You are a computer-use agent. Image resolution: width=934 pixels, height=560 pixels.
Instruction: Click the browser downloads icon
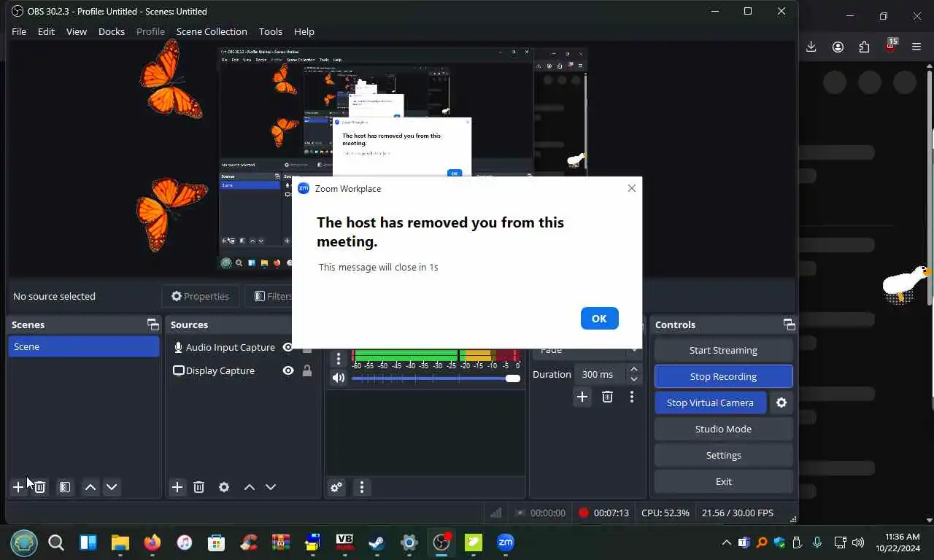point(811,47)
